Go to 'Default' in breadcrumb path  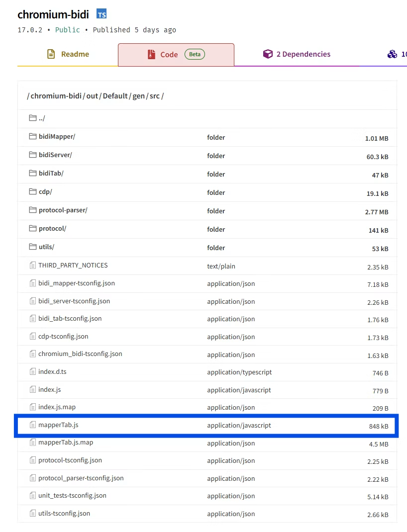(x=115, y=96)
